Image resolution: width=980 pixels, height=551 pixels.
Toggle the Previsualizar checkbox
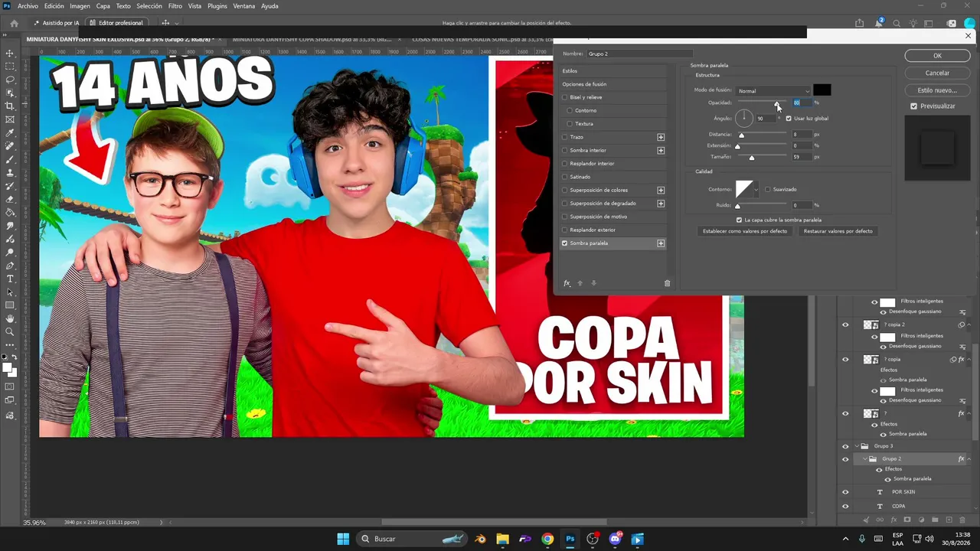pyautogui.click(x=913, y=106)
